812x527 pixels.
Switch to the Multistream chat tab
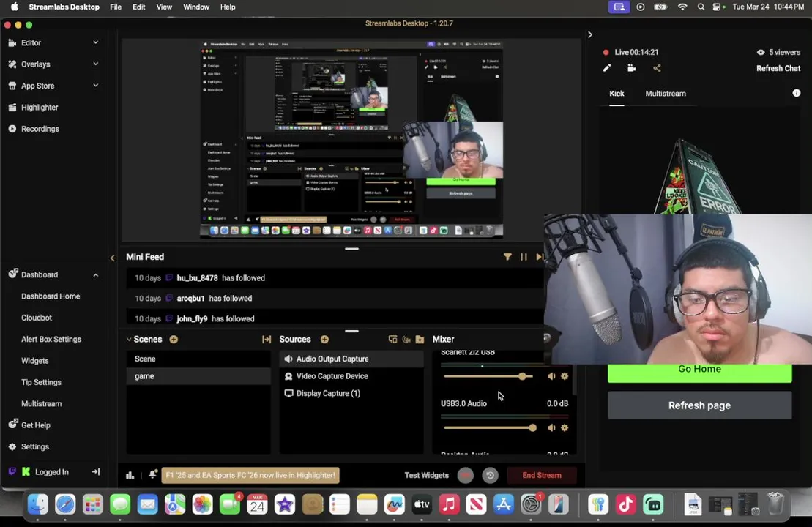point(666,94)
